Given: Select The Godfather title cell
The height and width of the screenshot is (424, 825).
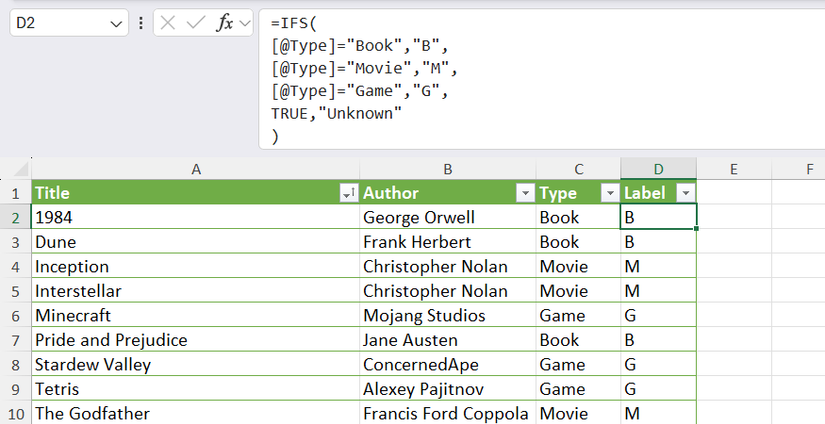Looking at the screenshot, I should point(196,413).
